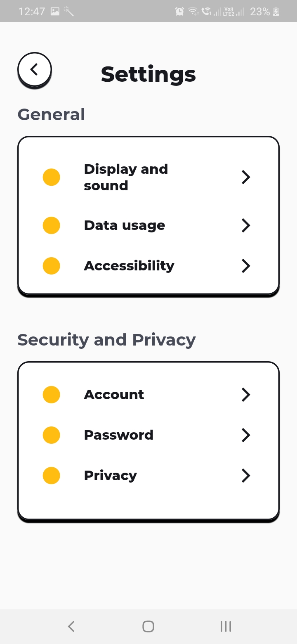Click yellow dot beside Privacy
Image resolution: width=297 pixels, height=644 pixels.
[x=52, y=476]
